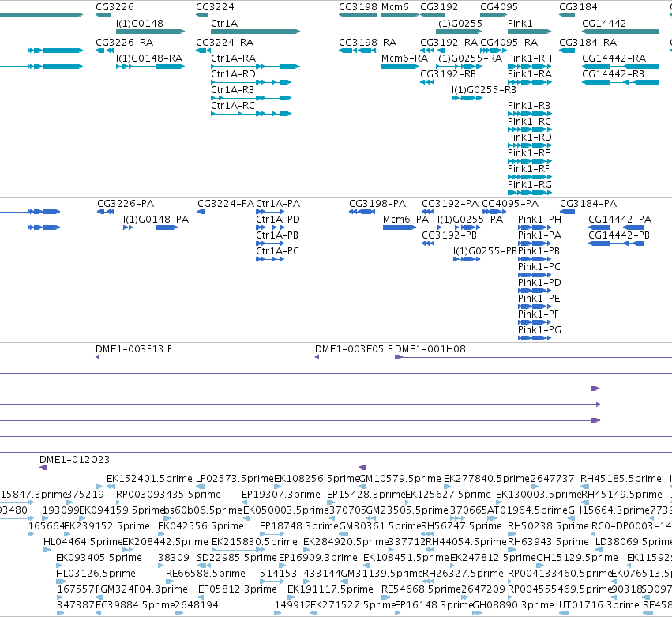Open the EK093405.5prime cDNA label
Viewport: 672px width, 617px height.
pyautogui.click(x=99, y=558)
